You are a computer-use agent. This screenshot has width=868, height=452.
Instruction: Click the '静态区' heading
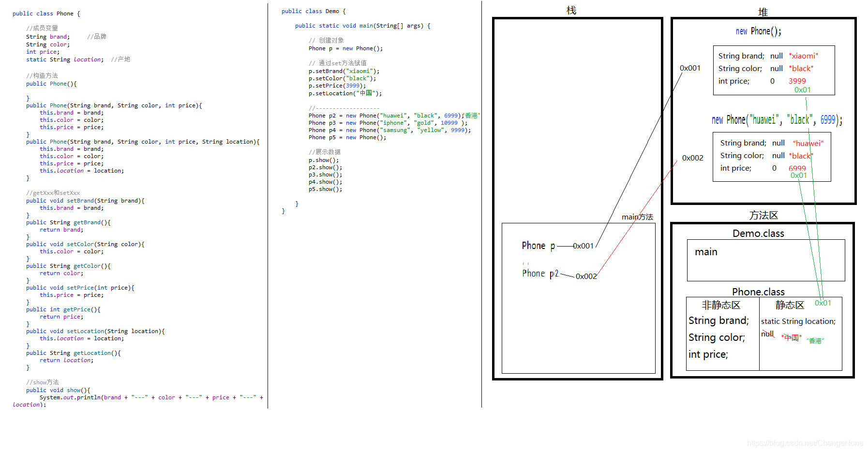[790, 305]
